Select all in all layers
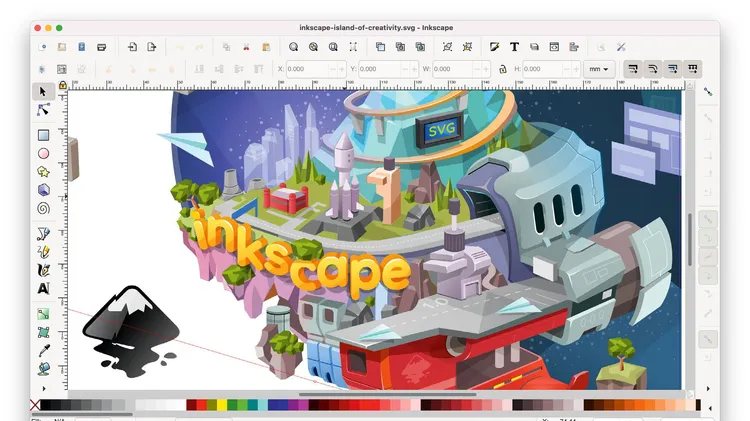This screenshot has height=421, width=750. pos(62,69)
